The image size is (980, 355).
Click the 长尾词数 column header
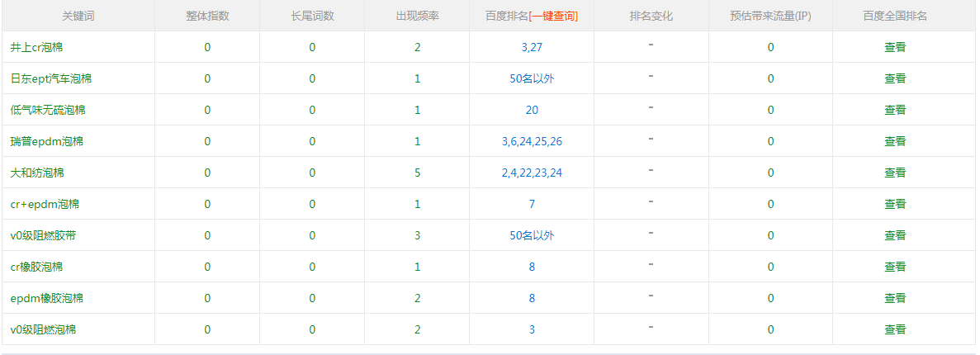pyautogui.click(x=313, y=17)
